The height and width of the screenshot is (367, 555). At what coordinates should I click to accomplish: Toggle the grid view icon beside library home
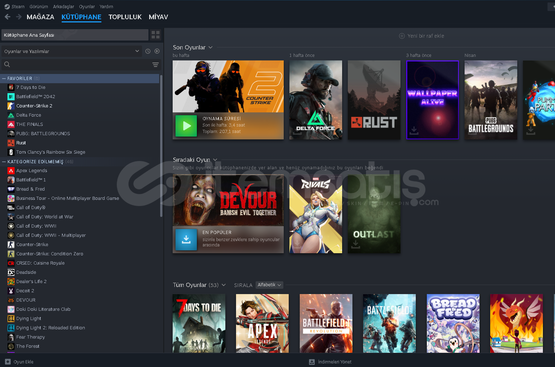pos(155,35)
